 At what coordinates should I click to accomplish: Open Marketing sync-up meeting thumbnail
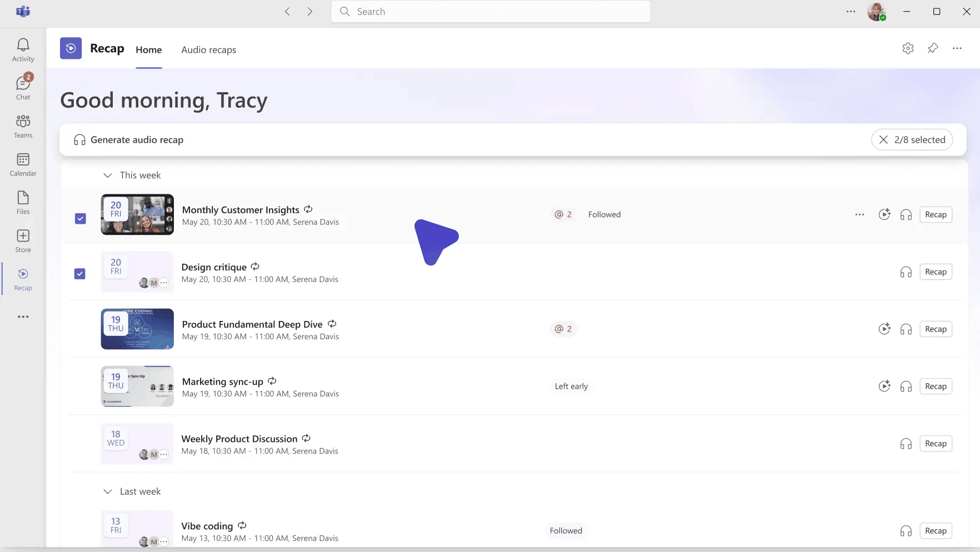[137, 386]
